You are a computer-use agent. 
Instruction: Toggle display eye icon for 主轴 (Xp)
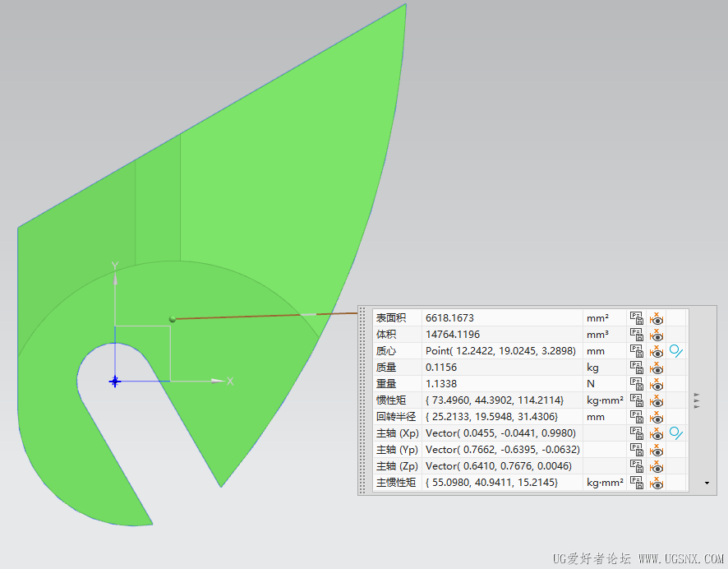[657, 433]
